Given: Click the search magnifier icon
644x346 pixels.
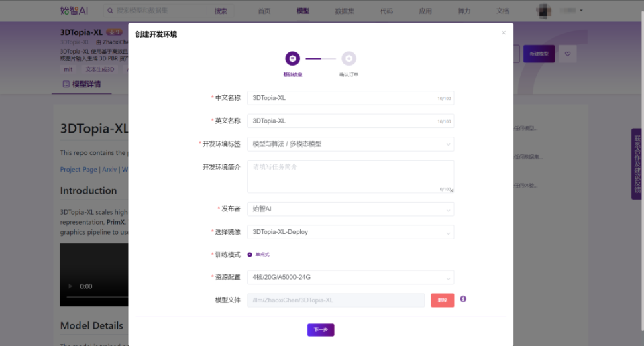Looking at the screenshot, I should pos(110,11).
